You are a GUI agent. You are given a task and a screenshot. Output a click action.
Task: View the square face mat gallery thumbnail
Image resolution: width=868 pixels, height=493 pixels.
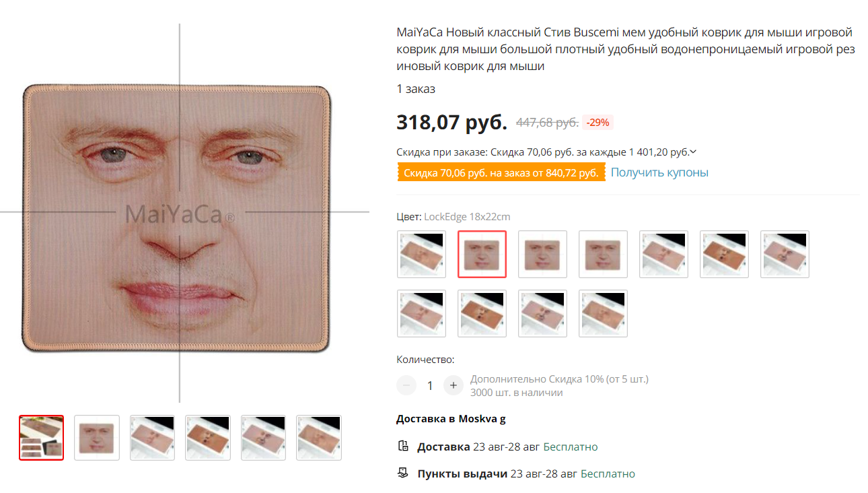tap(96, 438)
